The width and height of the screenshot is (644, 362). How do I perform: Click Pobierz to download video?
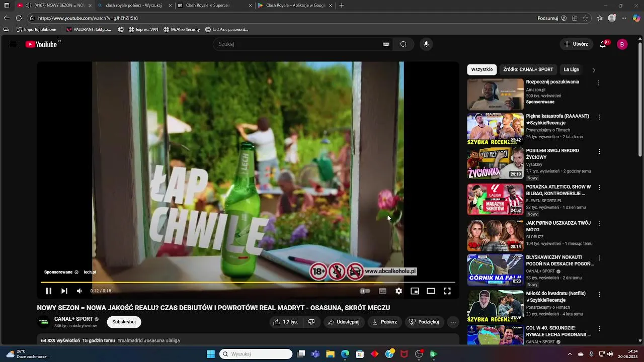point(384,322)
